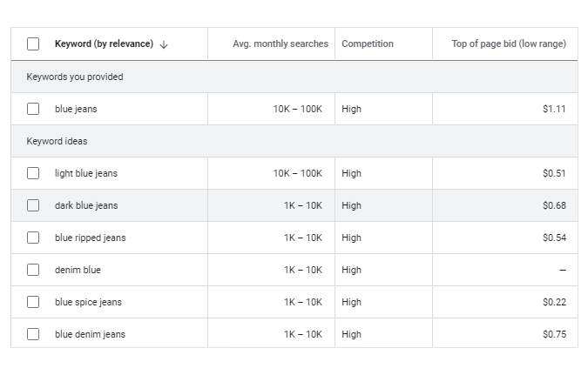Click the $1.11 bid for blue jeans
588x375 pixels.
click(x=554, y=109)
